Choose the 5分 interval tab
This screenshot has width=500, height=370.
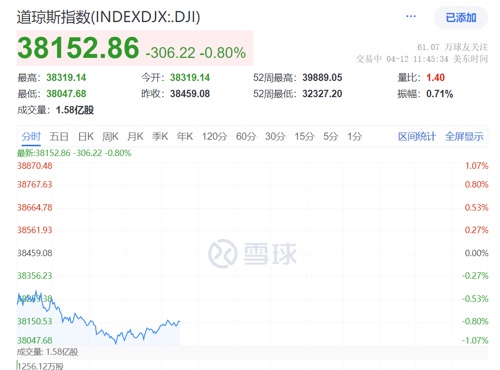click(x=331, y=136)
